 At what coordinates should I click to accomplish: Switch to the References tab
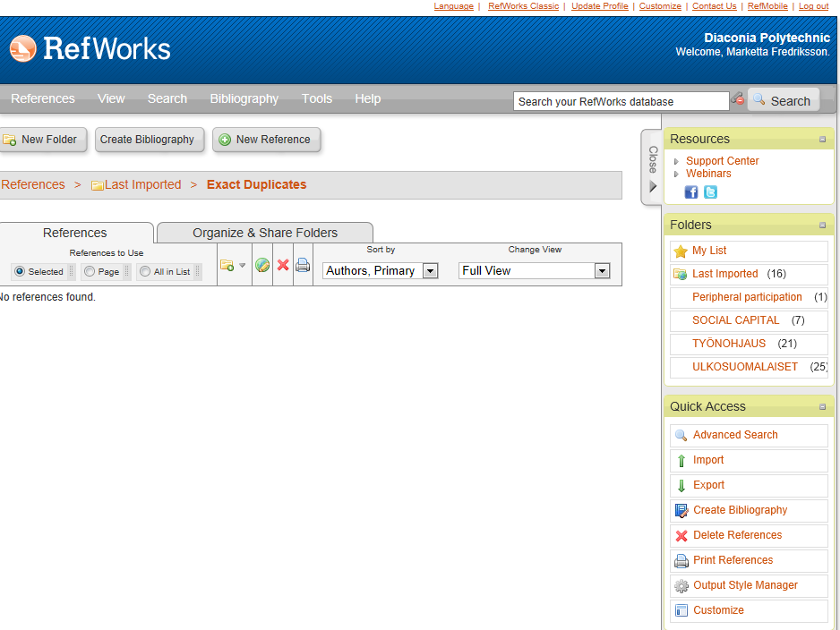pyautogui.click(x=75, y=233)
